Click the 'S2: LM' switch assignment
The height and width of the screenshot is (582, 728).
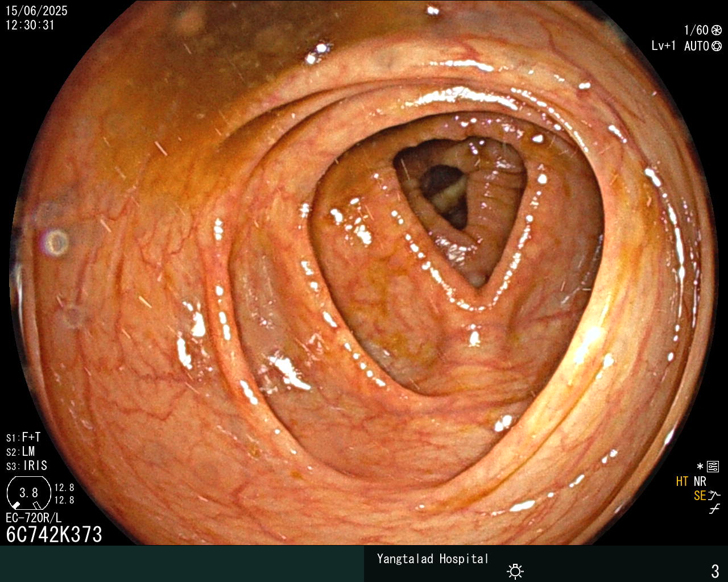coord(20,451)
